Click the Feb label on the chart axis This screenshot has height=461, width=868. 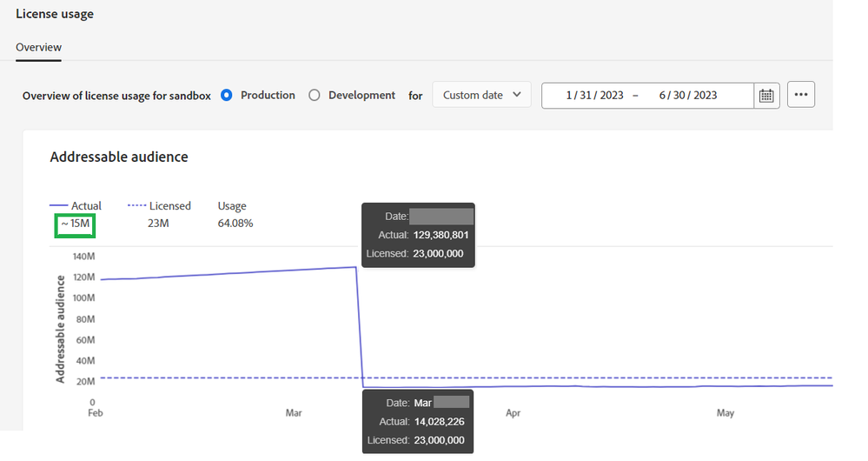point(96,413)
